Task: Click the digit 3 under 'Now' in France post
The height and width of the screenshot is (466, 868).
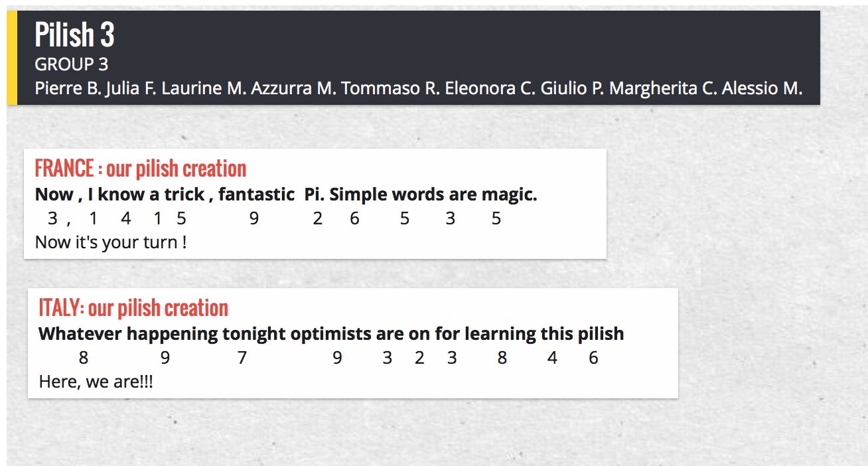Action: click(x=52, y=218)
